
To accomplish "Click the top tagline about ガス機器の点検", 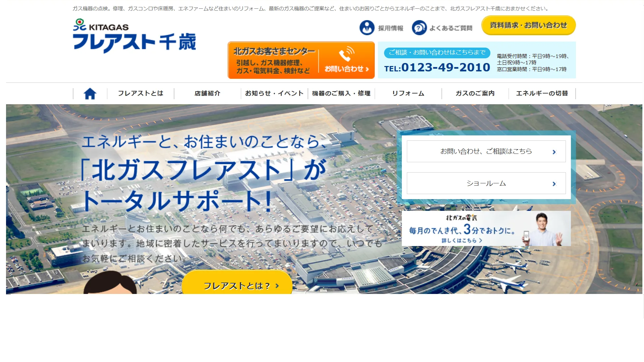I will pyautogui.click(x=311, y=9).
